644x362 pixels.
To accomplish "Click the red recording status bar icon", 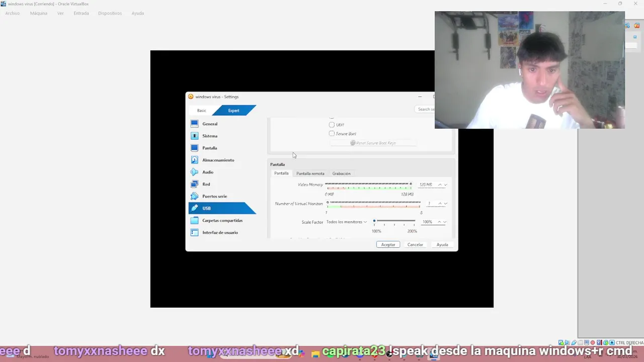I will 593,342.
